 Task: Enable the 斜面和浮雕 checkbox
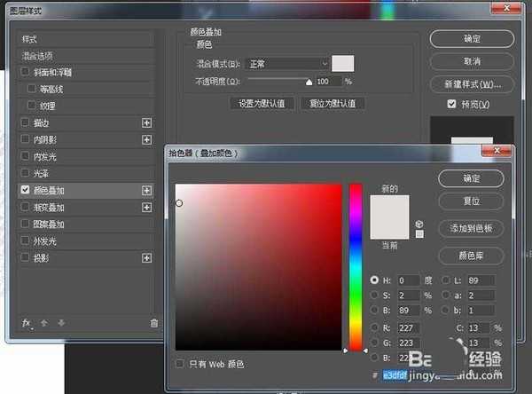tap(26, 72)
